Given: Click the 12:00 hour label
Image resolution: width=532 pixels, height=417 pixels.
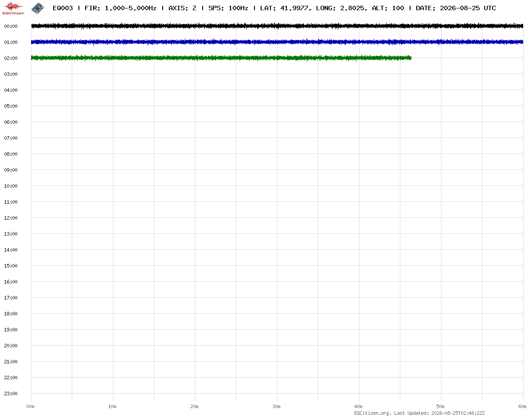Looking at the screenshot, I should (11, 218).
